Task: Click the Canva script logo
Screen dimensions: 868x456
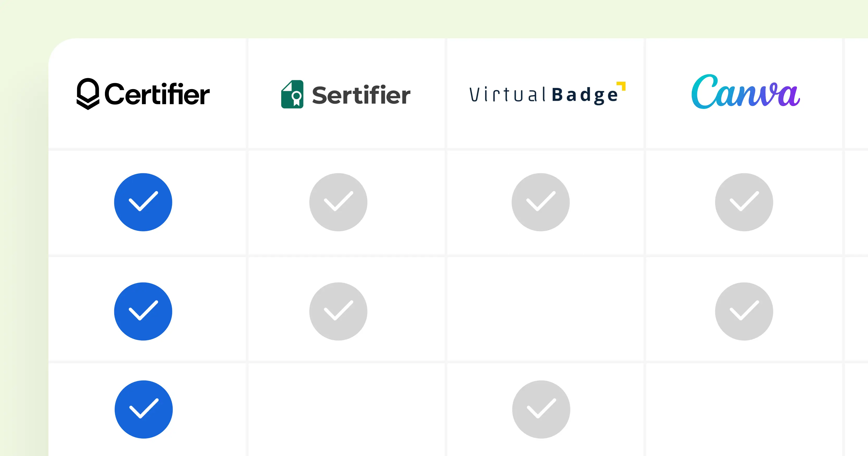Action: [x=745, y=92]
